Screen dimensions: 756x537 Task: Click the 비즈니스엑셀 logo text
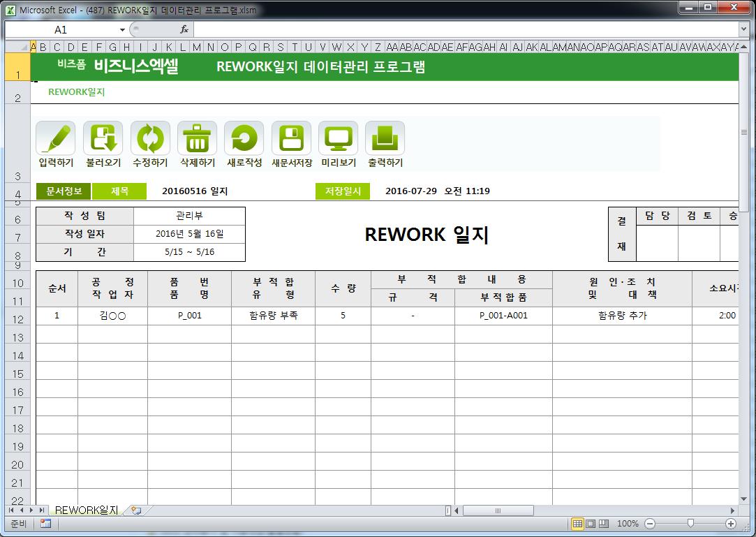click(136, 66)
